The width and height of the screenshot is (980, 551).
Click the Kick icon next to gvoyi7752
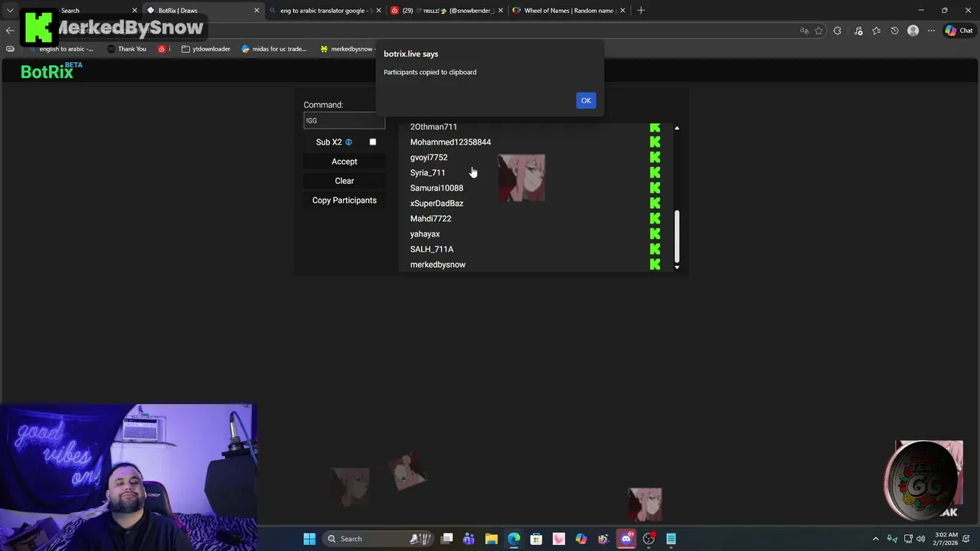pyautogui.click(x=655, y=157)
